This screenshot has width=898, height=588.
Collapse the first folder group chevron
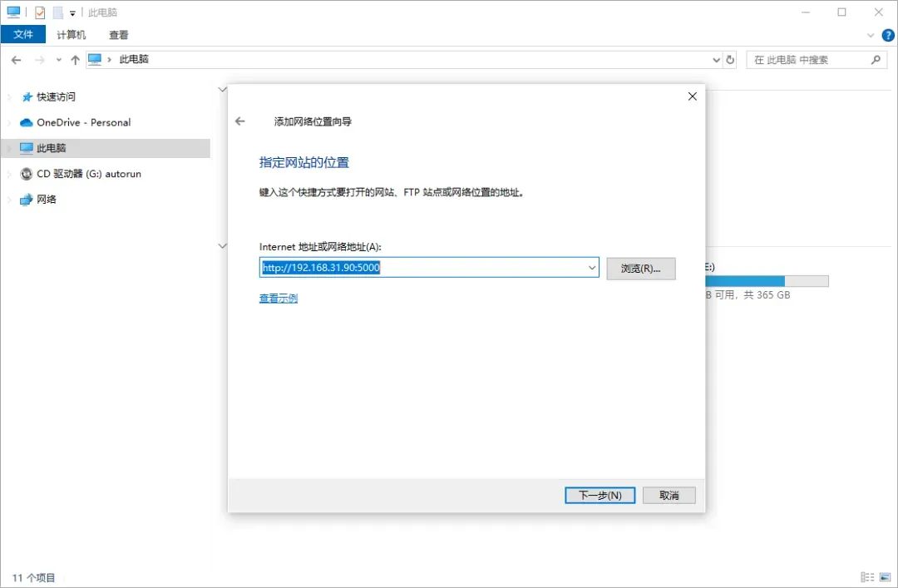tap(222, 89)
